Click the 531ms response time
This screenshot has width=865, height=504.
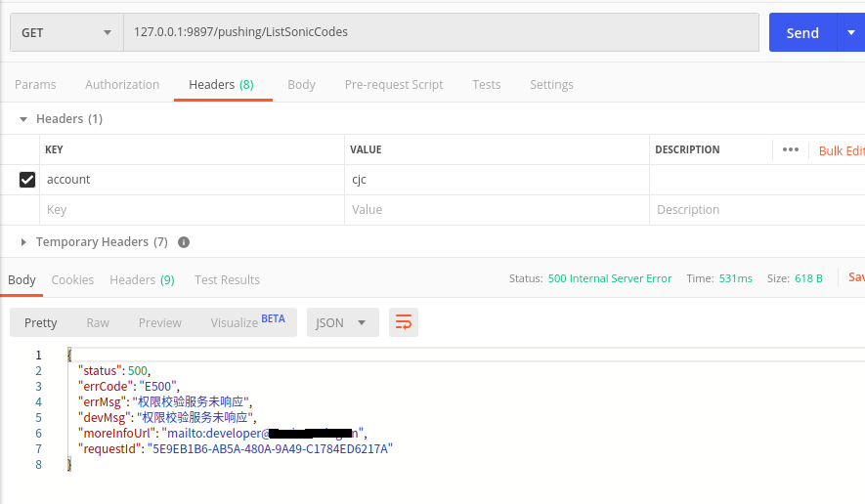[735, 278]
